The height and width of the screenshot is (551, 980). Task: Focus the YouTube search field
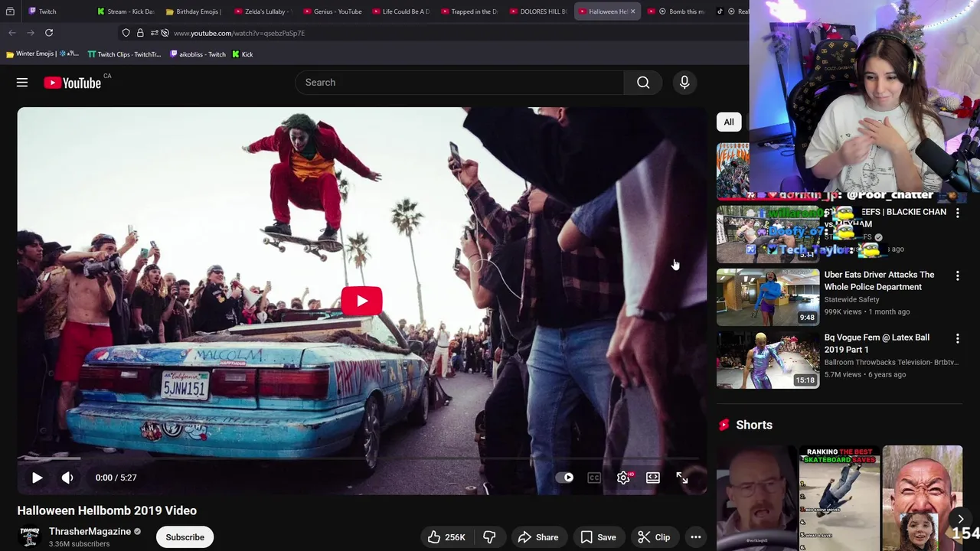click(459, 83)
